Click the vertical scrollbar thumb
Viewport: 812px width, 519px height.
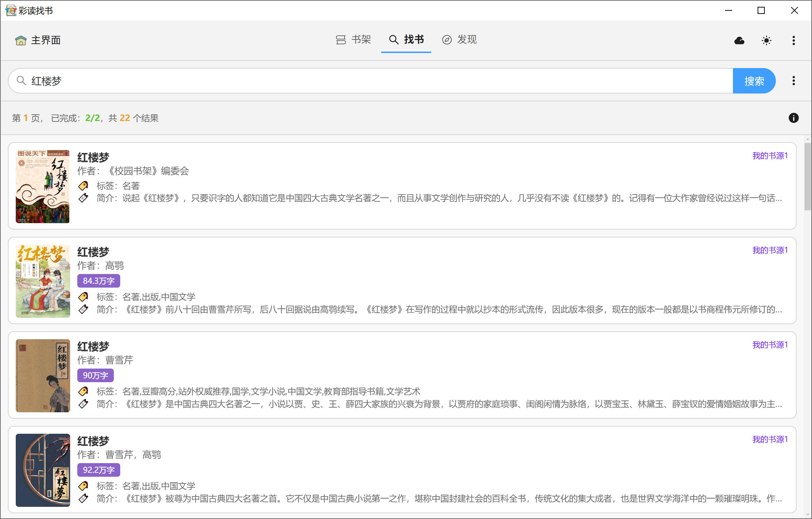click(x=808, y=176)
